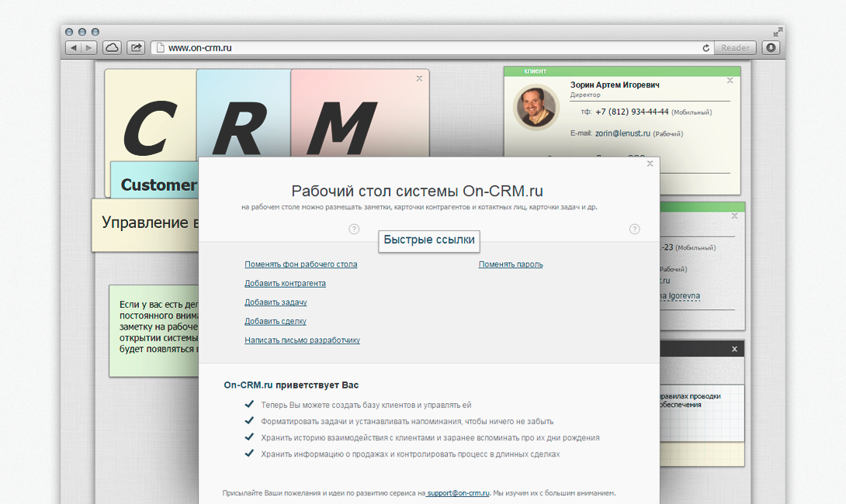Click the Reader button
This screenshot has width=846, height=504.
(x=735, y=48)
